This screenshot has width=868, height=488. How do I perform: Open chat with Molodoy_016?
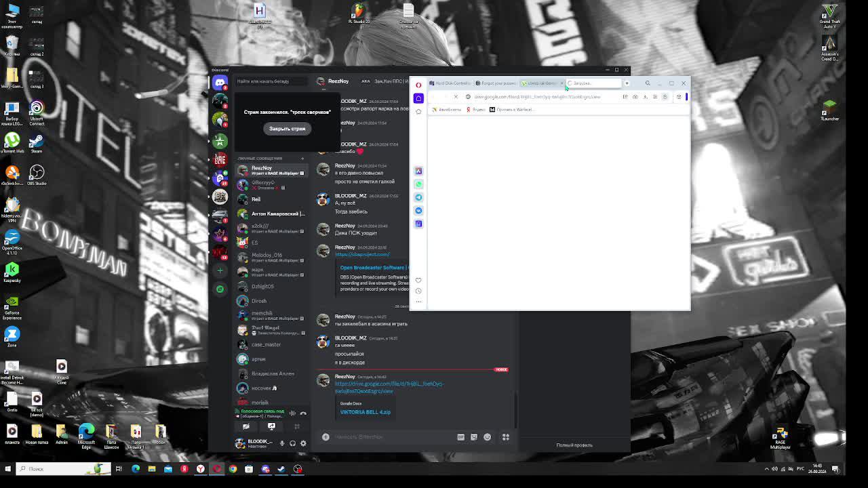tap(271, 258)
